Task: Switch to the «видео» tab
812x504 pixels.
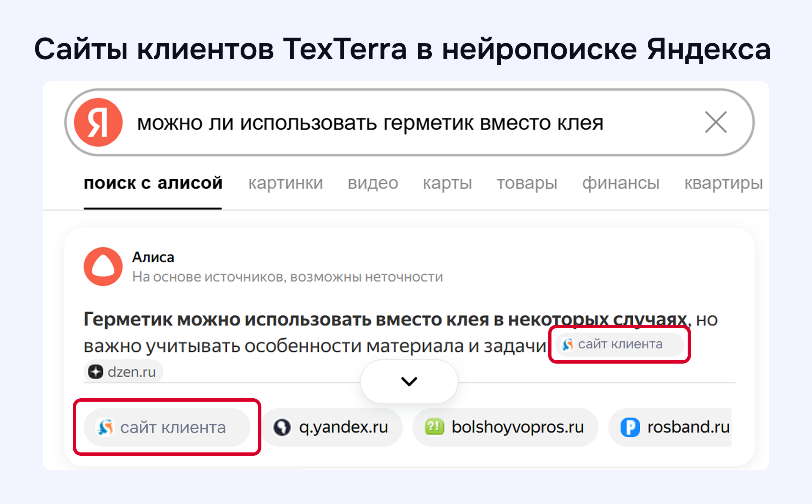Action: point(373,183)
